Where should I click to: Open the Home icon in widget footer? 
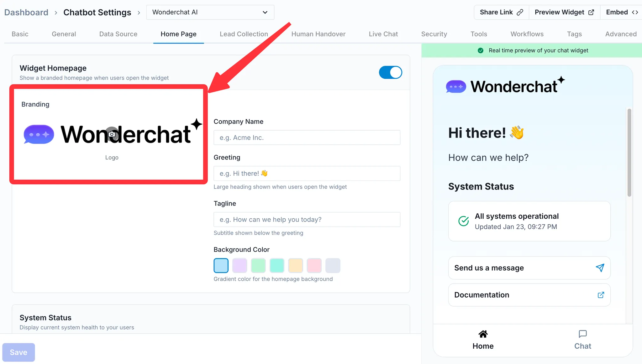click(483, 334)
